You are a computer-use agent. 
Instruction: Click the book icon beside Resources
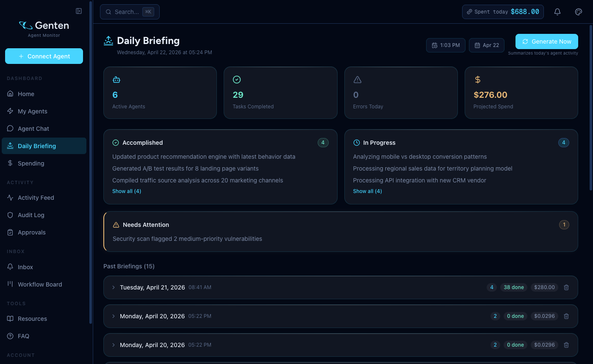(x=11, y=318)
